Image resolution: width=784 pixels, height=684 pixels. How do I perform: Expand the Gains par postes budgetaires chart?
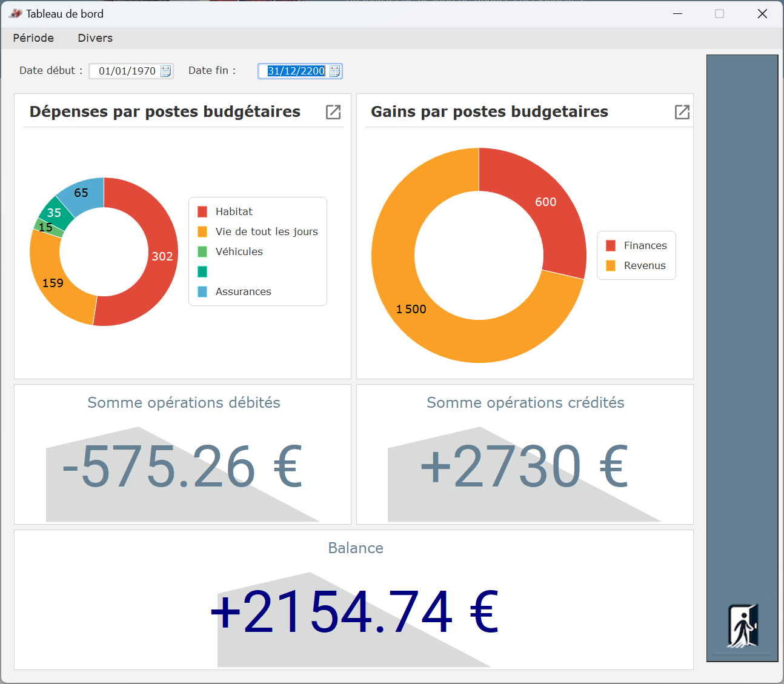[682, 112]
